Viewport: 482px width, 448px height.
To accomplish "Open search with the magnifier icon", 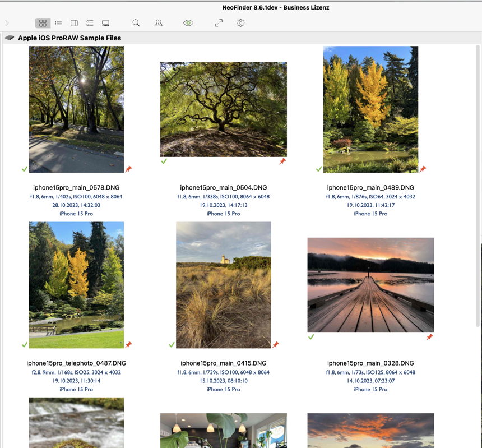I will click(136, 23).
